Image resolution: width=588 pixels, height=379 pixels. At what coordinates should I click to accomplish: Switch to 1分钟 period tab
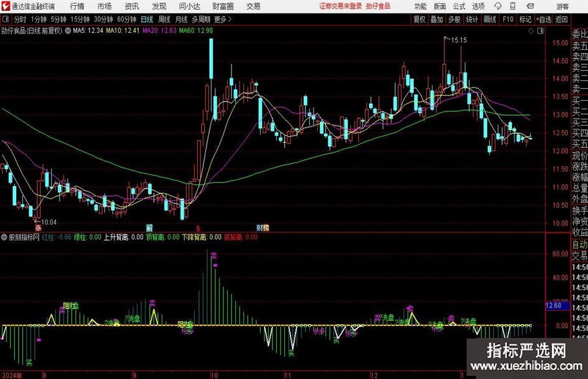39,19
